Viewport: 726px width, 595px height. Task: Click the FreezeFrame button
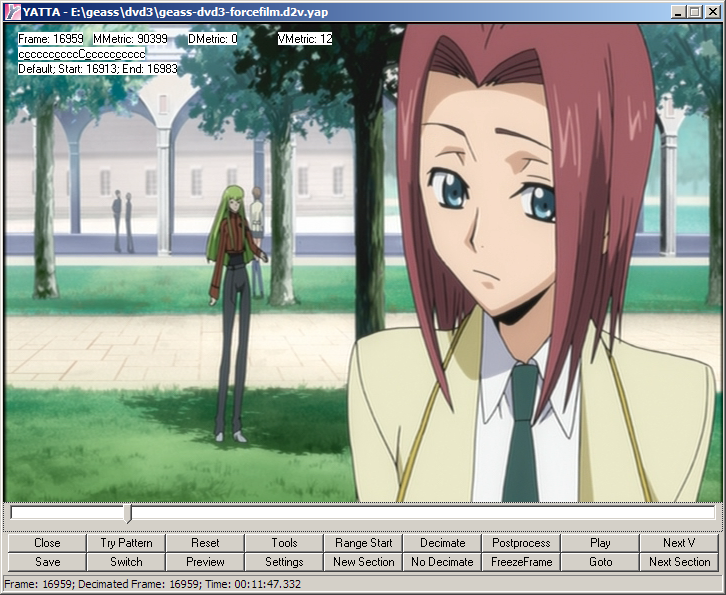click(x=521, y=562)
